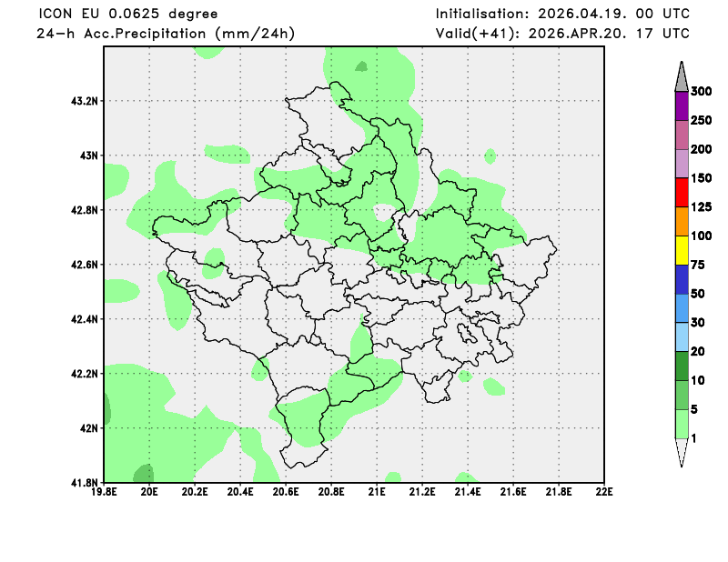728x562 pixels.
Task: Click the 125 value label on the legend
Action: 701,207
